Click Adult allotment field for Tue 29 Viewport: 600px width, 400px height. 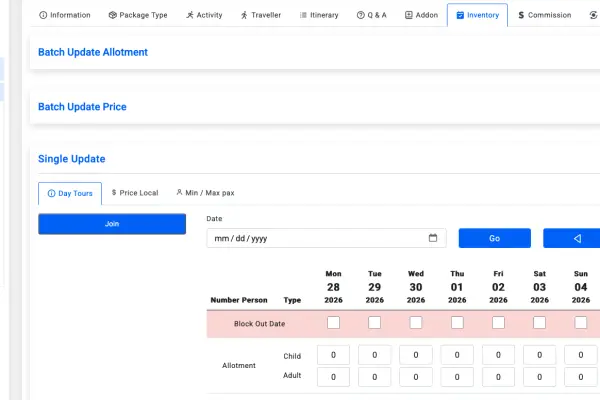pyautogui.click(x=375, y=377)
